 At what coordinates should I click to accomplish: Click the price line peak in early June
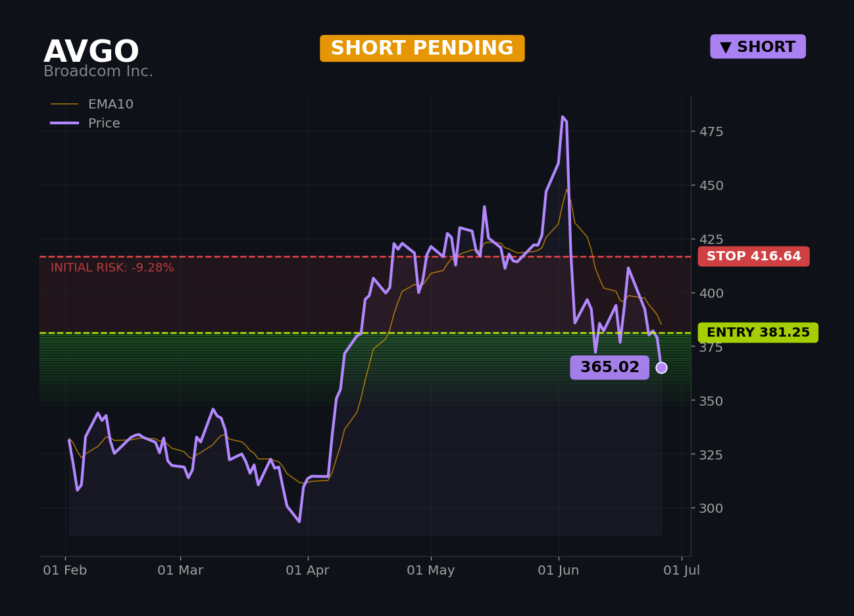point(563,117)
